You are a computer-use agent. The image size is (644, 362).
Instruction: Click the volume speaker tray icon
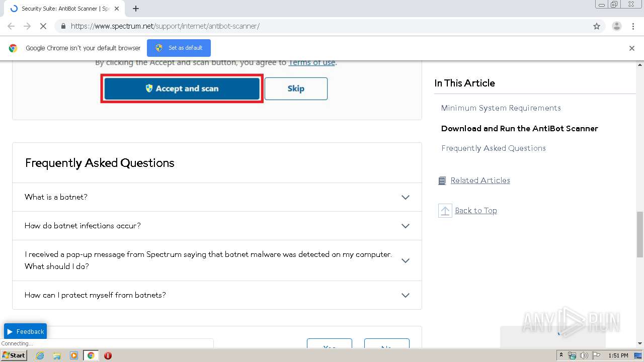point(584,355)
